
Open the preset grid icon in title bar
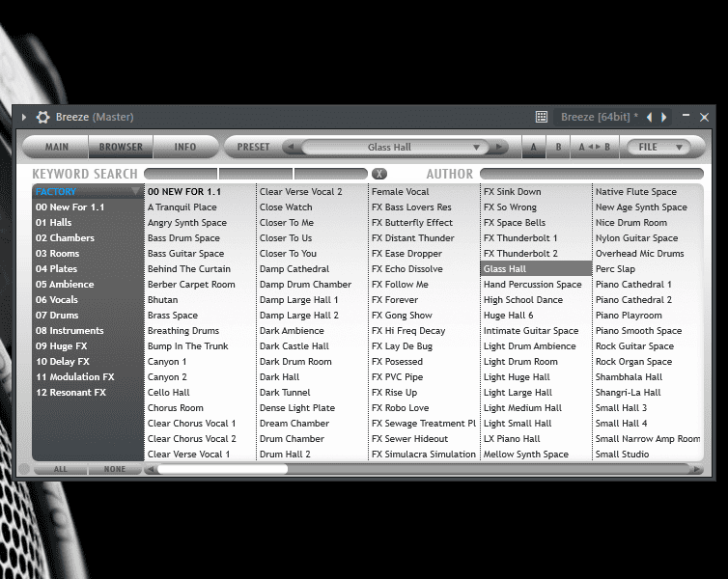542,117
